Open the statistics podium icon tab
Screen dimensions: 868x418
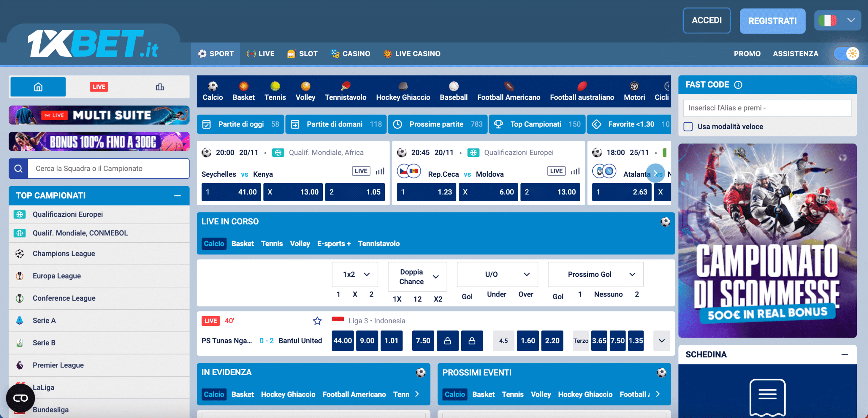[160, 87]
